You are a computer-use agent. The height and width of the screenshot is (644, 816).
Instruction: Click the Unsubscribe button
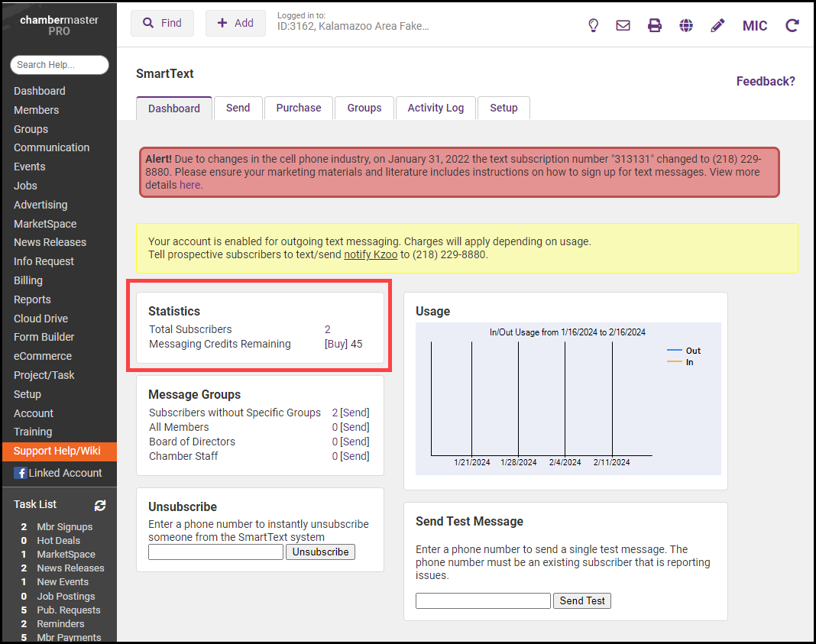click(320, 552)
